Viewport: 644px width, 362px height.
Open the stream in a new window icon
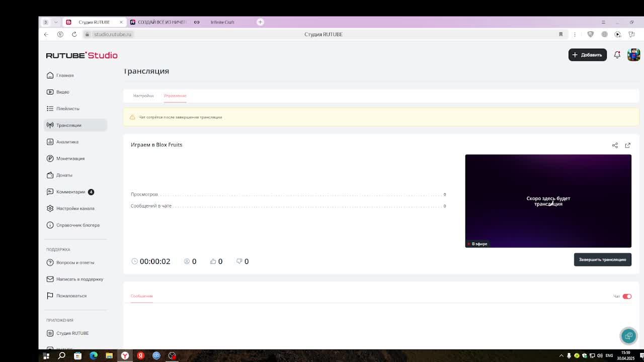pyautogui.click(x=627, y=145)
